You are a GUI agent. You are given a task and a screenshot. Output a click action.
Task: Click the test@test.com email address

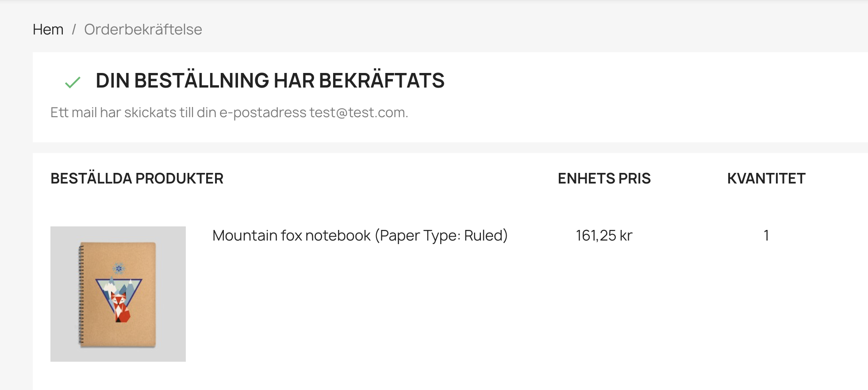coord(358,113)
